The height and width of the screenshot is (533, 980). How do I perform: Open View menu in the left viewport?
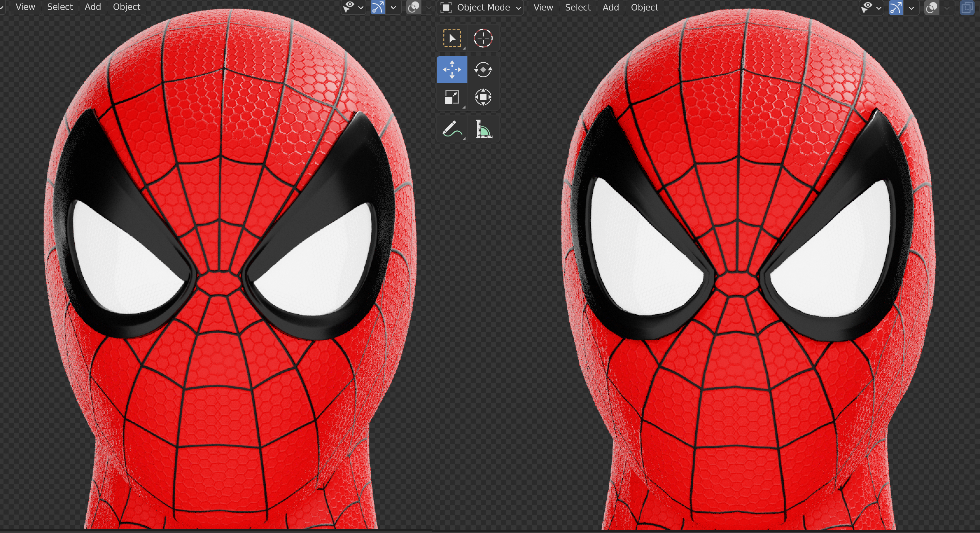point(25,7)
